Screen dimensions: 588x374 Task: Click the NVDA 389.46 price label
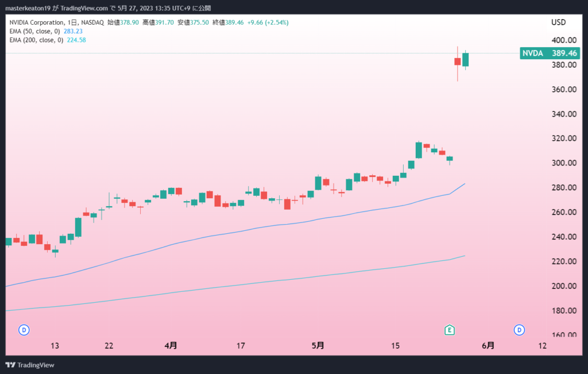(550, 53)
